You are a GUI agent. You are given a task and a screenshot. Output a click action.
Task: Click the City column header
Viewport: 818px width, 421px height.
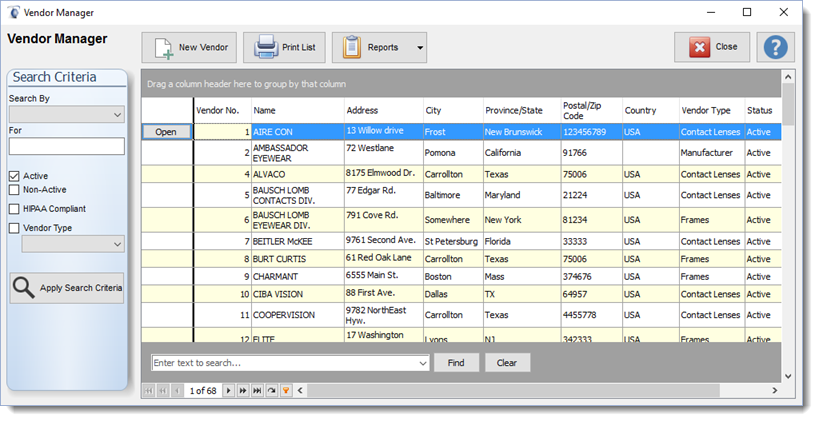coord(453,111)
